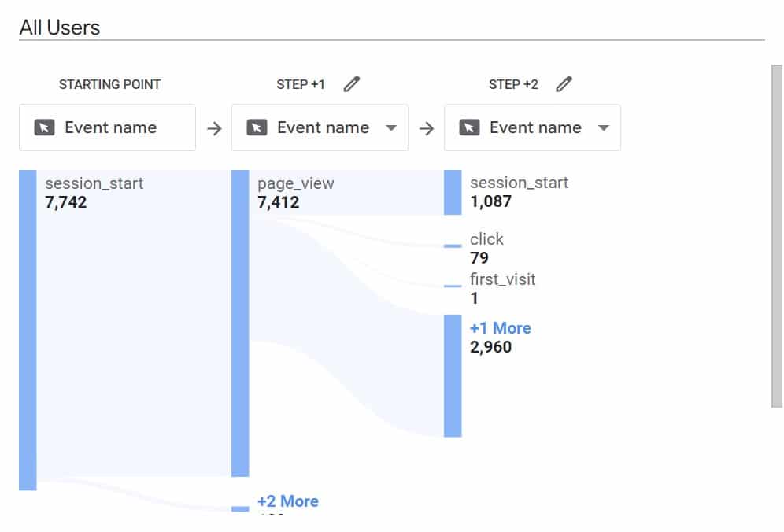
Task: Click the cursor icon in Step +1 selector
Action: coord(257,127)
